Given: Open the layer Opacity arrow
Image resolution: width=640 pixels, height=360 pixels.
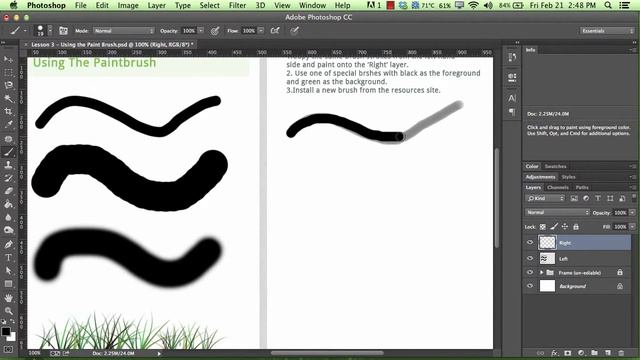Looking at the screenshot, I should tap(632, 212).
